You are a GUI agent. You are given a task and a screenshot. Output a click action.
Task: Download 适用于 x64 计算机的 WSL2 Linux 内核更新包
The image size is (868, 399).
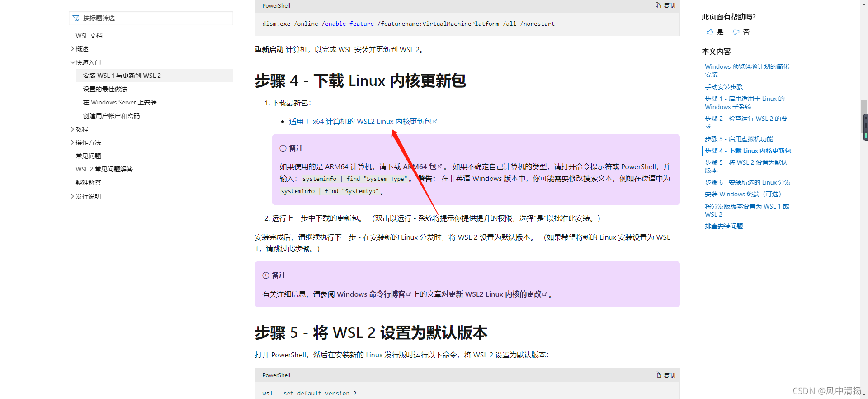(x=360, y=121)
